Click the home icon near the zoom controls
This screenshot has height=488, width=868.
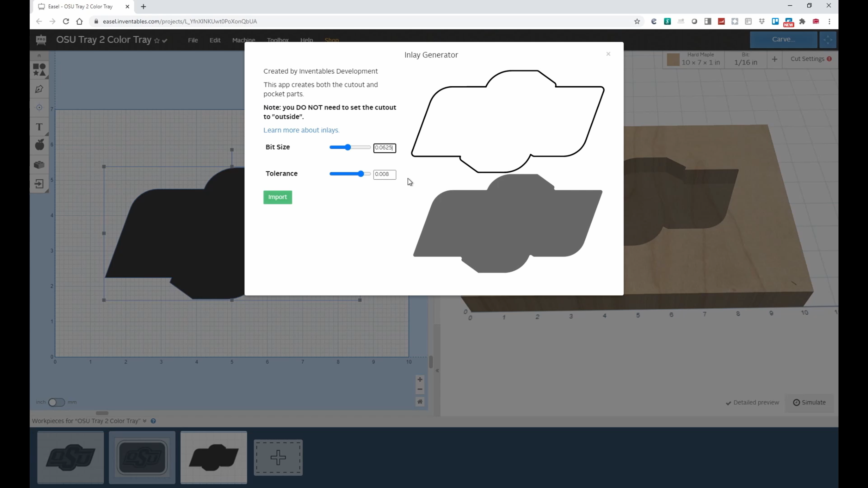pos(420,401)
